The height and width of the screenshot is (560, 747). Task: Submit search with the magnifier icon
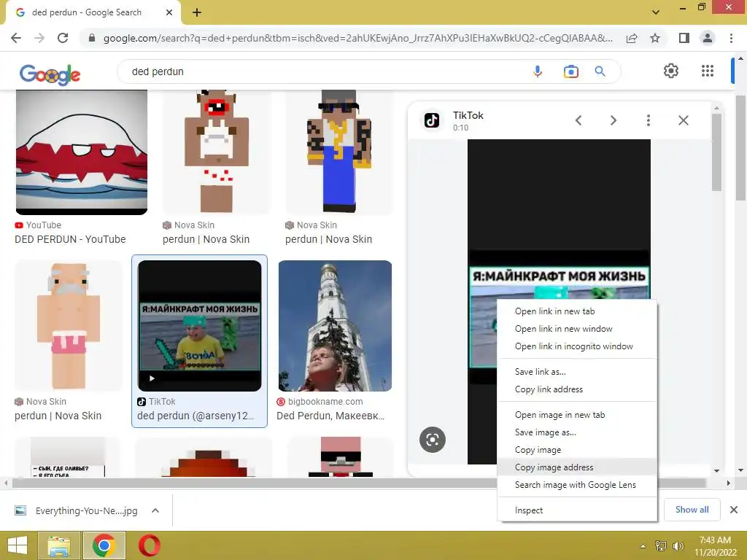(600, 71)
